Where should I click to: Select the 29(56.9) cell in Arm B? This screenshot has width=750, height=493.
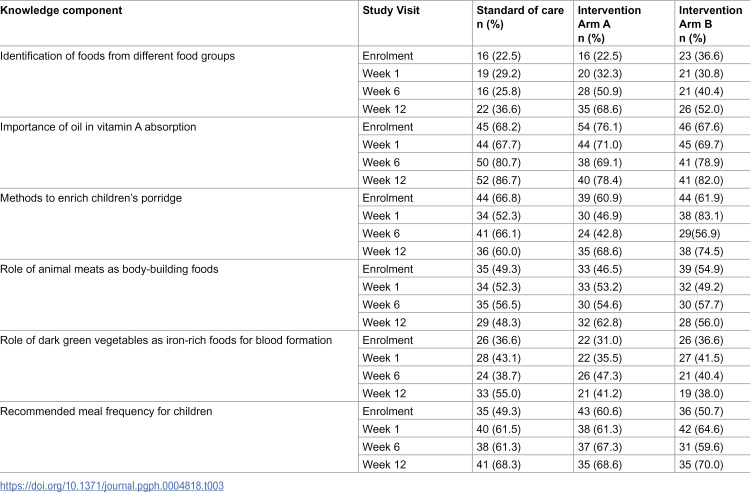tap(699, 234)
